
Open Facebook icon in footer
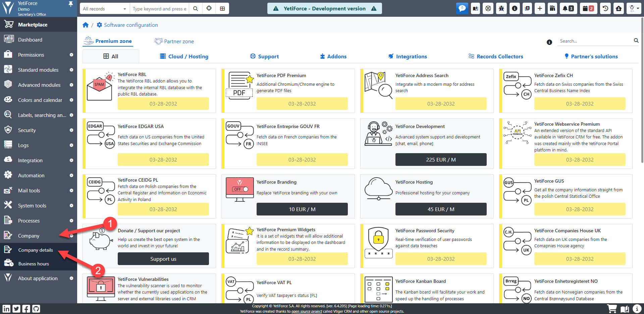[26, 309]
